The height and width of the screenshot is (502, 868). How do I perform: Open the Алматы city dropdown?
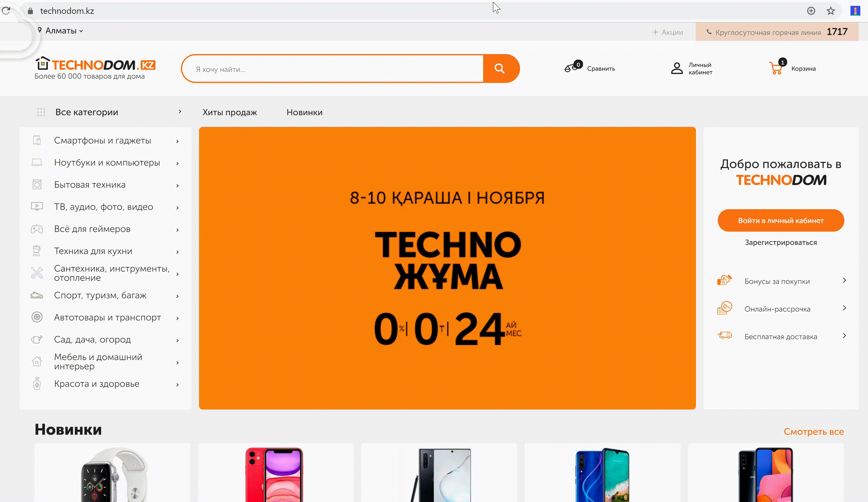coord(61,31)
